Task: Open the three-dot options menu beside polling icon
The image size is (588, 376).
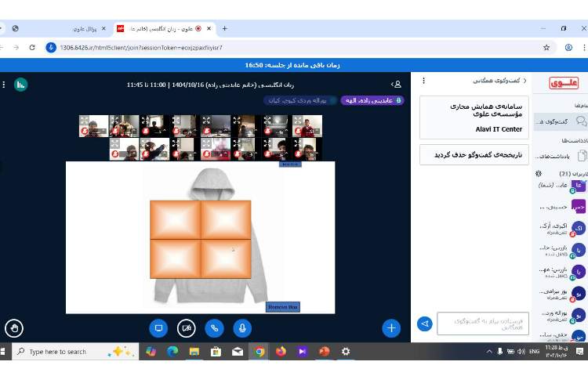Action: pos(4,85)
